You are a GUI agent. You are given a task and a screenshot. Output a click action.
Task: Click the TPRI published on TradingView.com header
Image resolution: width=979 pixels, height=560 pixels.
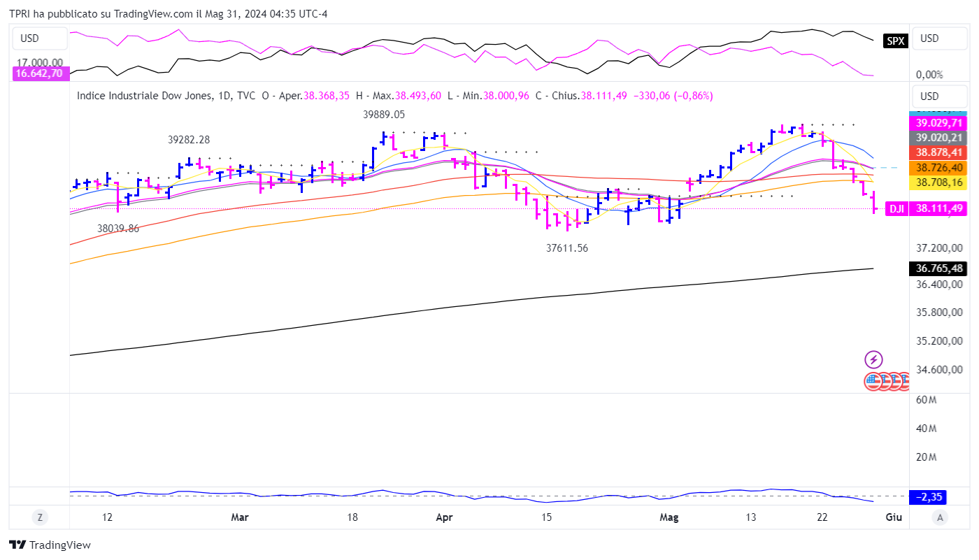coord(169,14)
